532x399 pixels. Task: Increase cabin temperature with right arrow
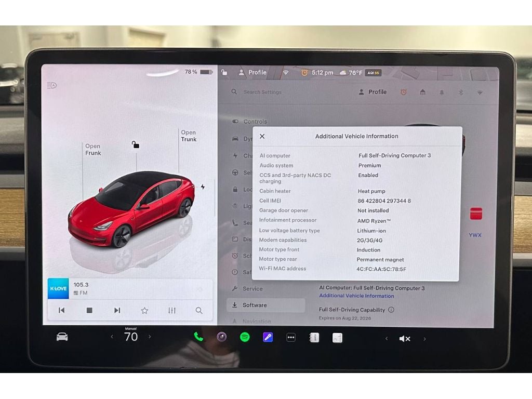click(x=150, y=337)
